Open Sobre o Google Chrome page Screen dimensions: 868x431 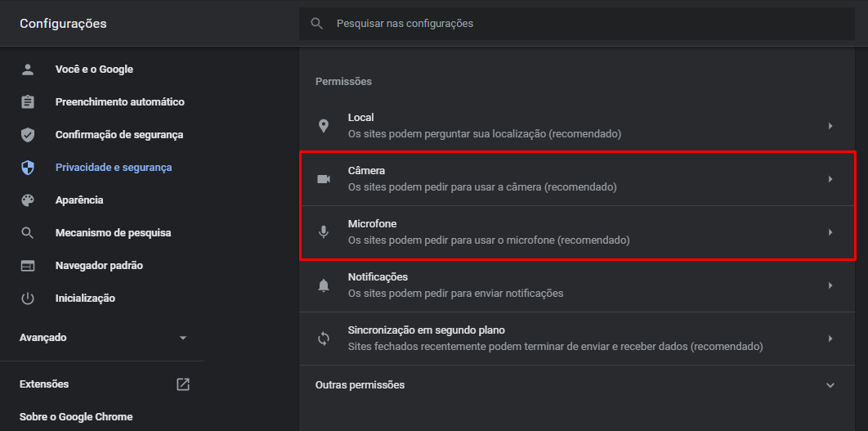click(x=76, y=417)
